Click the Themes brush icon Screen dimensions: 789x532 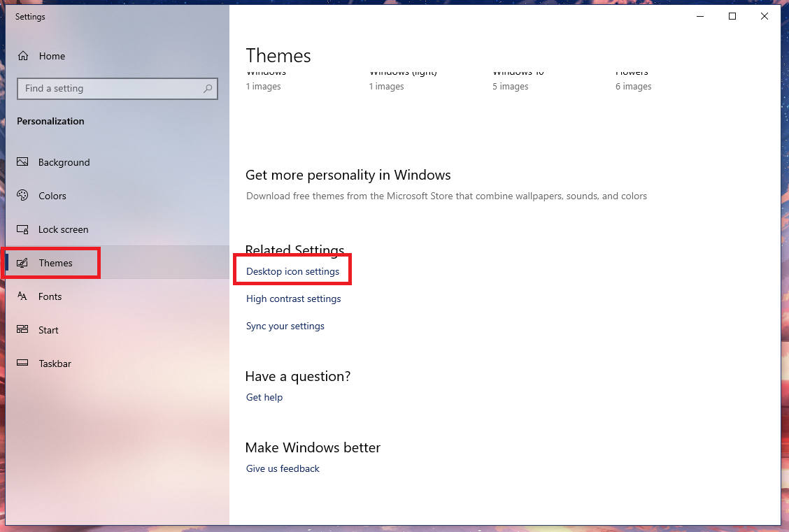(22, 263)
